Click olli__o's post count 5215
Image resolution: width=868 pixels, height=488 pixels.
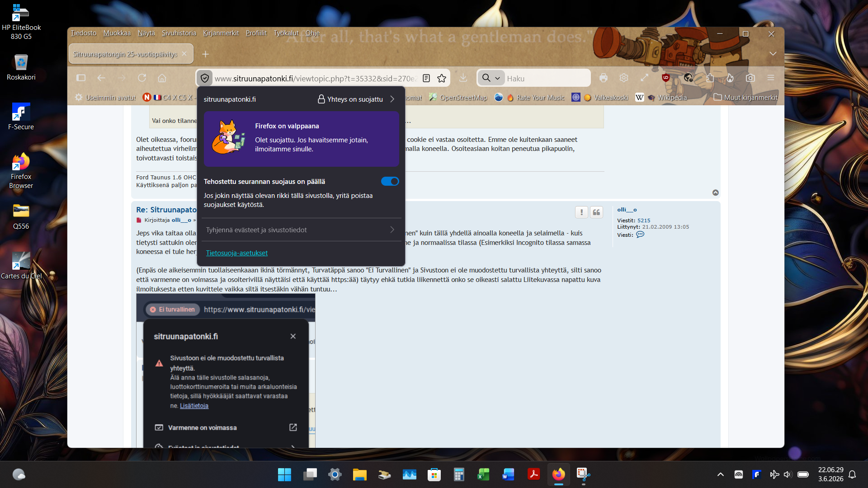[644, 221]
